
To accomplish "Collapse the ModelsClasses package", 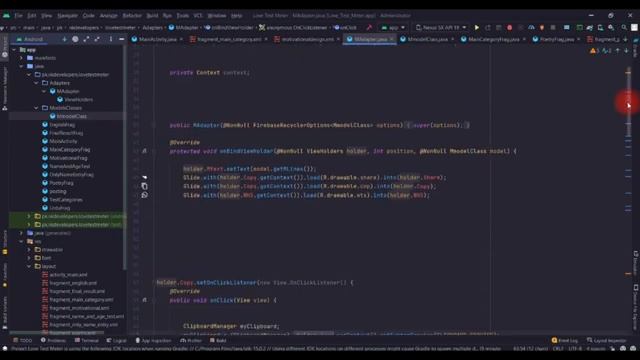I will pyautogui.click(x=37, y=108).
